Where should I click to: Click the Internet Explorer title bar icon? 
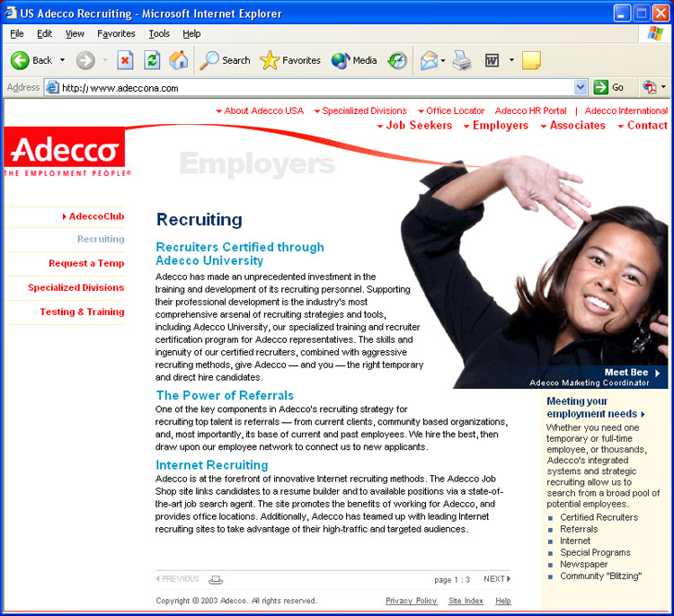click(11, 13)
